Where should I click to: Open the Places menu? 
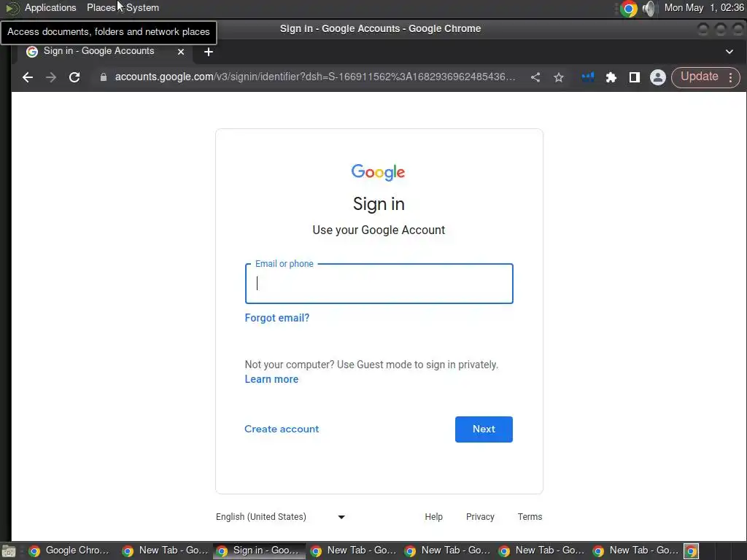[101, 7]
